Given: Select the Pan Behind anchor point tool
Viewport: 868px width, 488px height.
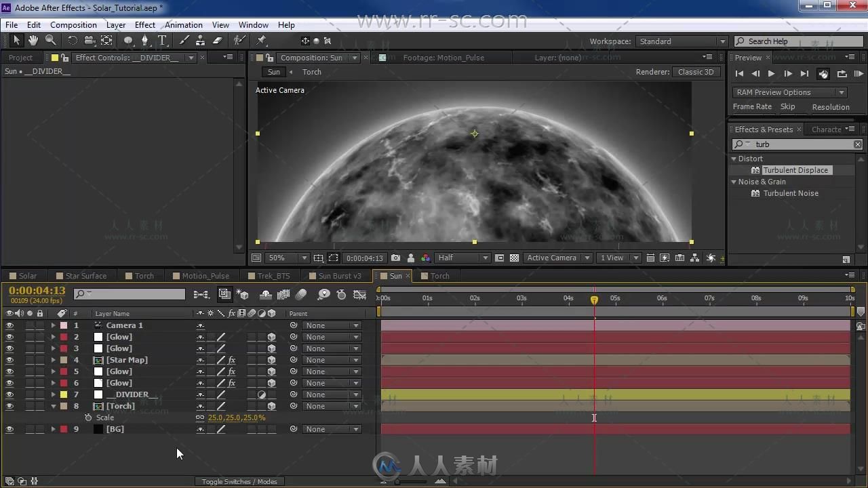Looking at the screenshot, I should (x=106, y=41).
